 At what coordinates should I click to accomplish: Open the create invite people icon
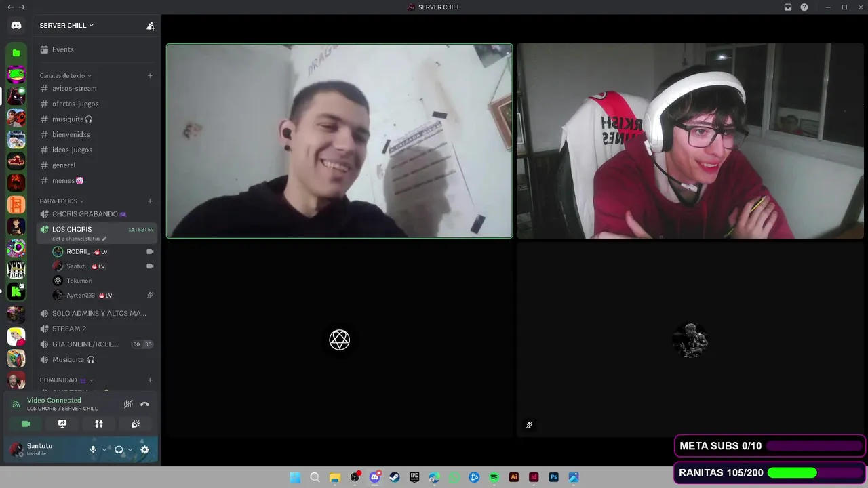tap(151, 26)
